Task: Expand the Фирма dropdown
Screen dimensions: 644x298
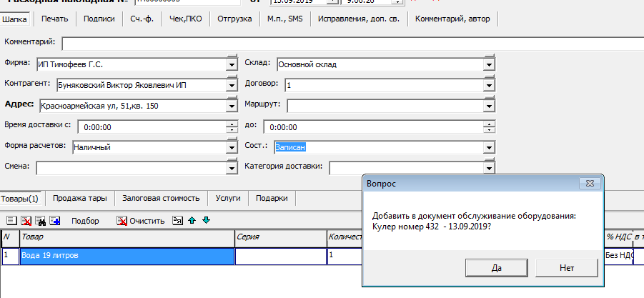Action: tap(231, 64)
